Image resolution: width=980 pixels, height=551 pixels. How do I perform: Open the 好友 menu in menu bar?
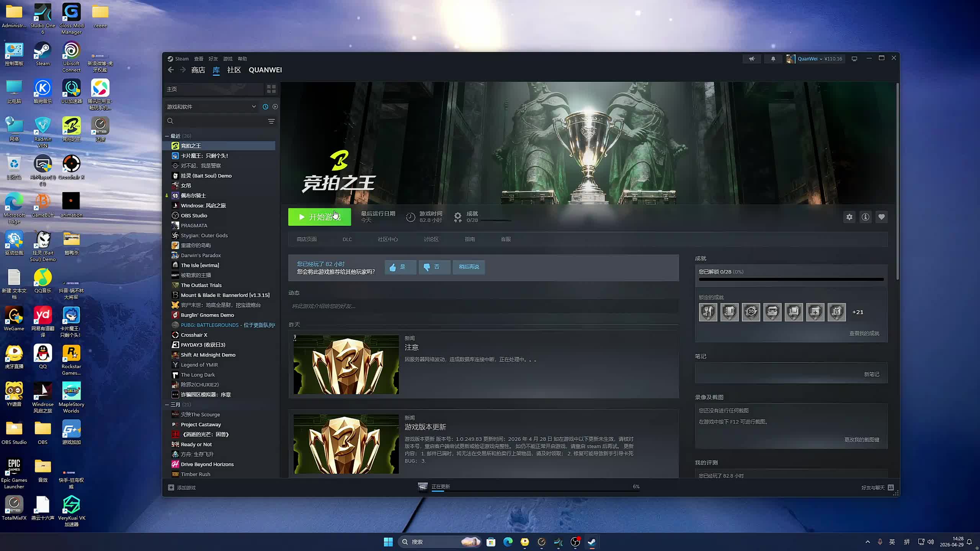[213, 59]
